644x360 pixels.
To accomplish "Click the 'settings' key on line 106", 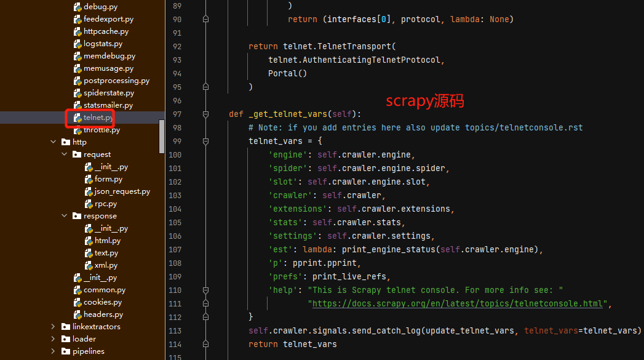I will click(292, 236).
